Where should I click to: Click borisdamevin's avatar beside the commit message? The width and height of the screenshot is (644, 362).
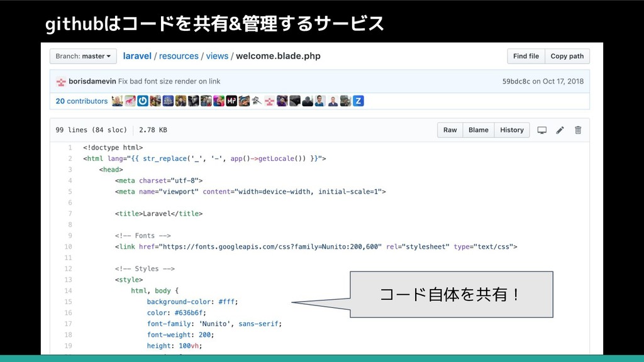point(61,82)
